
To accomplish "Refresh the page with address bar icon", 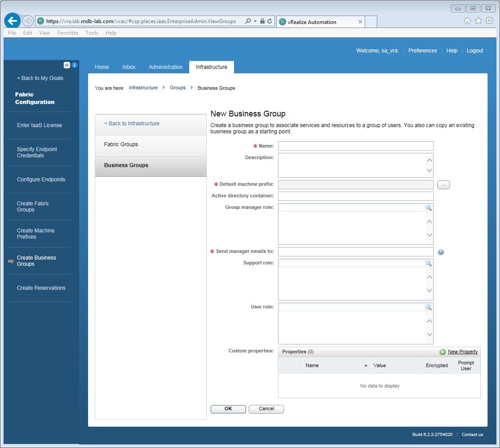I will point(270,21).
